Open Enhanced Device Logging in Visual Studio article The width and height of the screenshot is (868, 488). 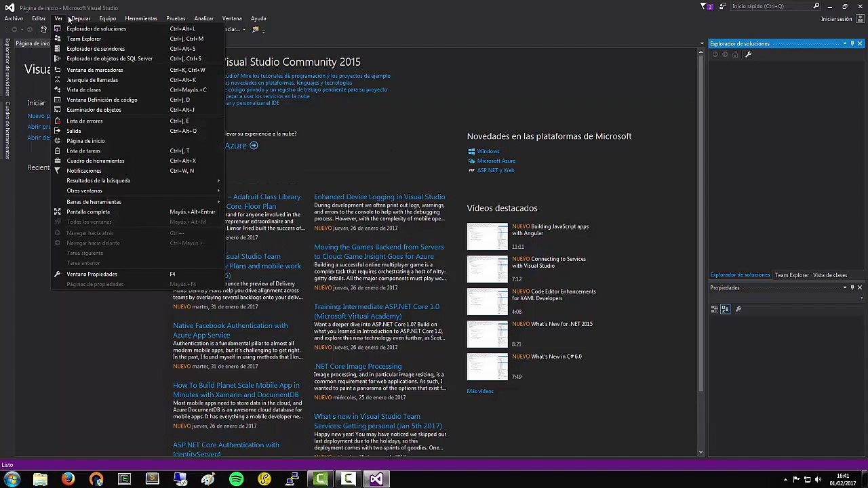coord(379,197)
